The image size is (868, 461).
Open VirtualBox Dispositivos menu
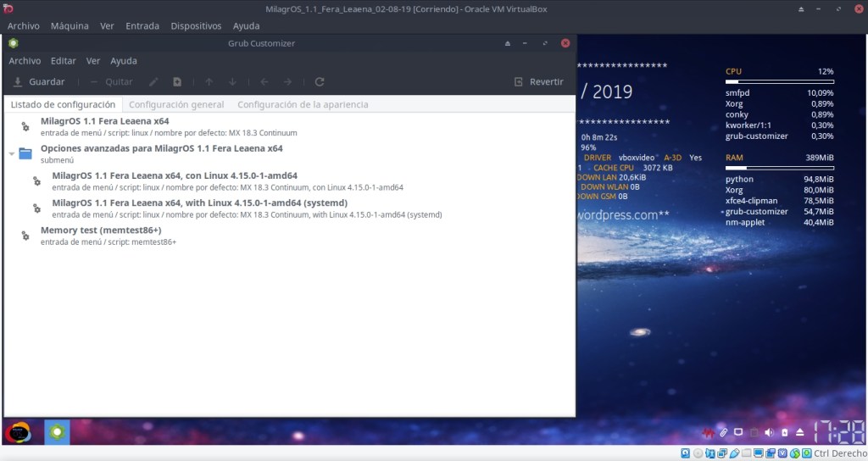coord(196,26)
